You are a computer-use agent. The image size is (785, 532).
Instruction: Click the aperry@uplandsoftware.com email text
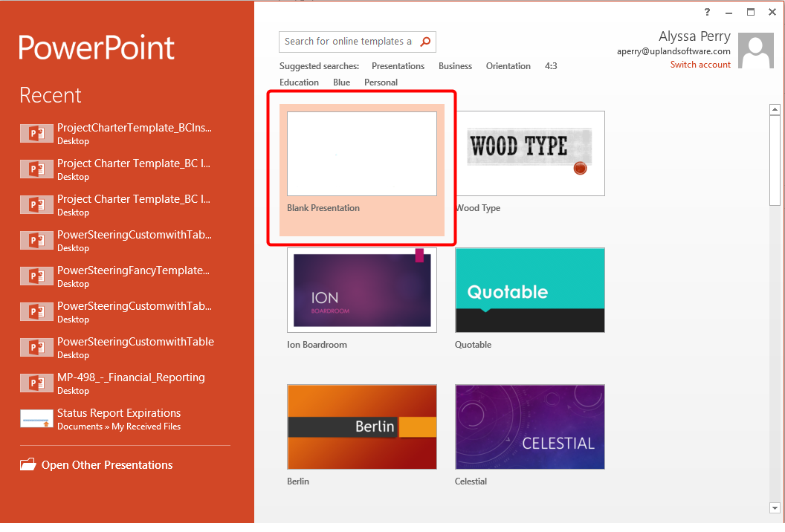(673, 51)
